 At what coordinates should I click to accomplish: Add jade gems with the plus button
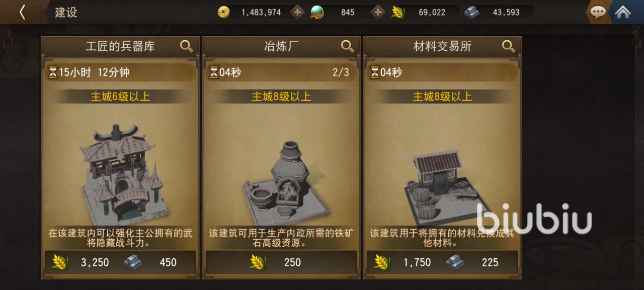(x=378, y=12)
